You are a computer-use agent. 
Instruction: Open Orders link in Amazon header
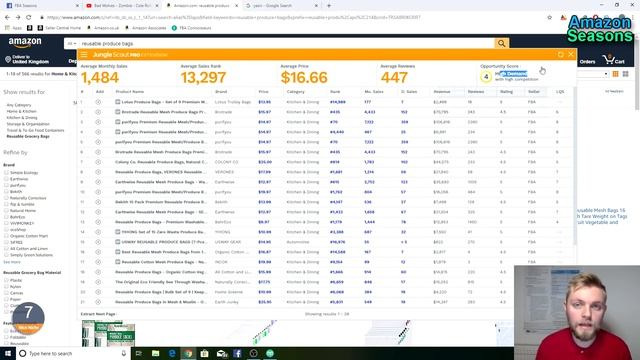coord(587,62)
